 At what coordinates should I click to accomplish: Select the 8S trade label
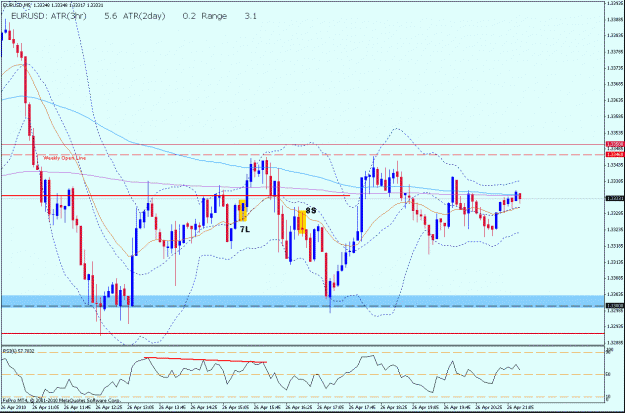point(311,210)
